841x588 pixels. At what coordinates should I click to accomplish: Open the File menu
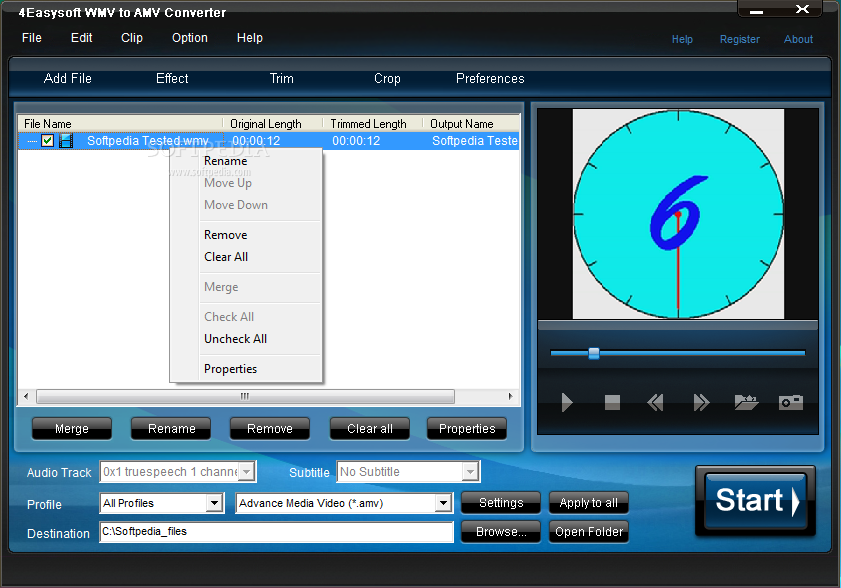coord(32,38)
